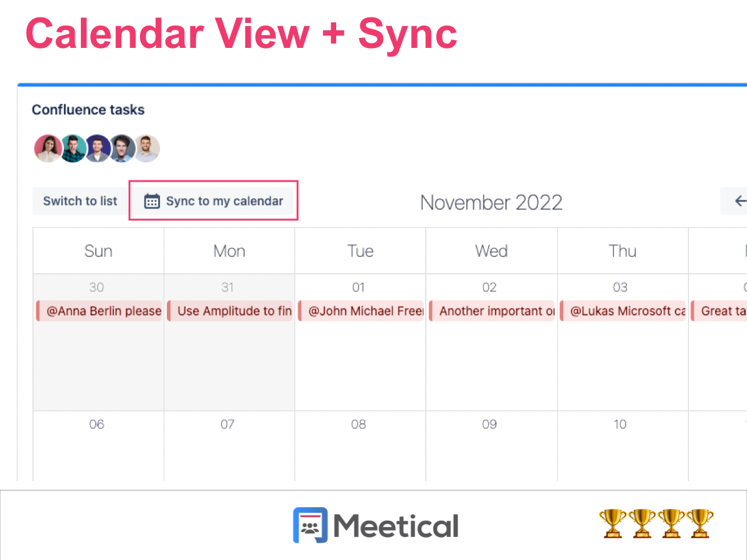Open the @Lukas Microsoft task on Thursday
The width and height of the screenshot is (747, 560).
(x=622, y=310)
